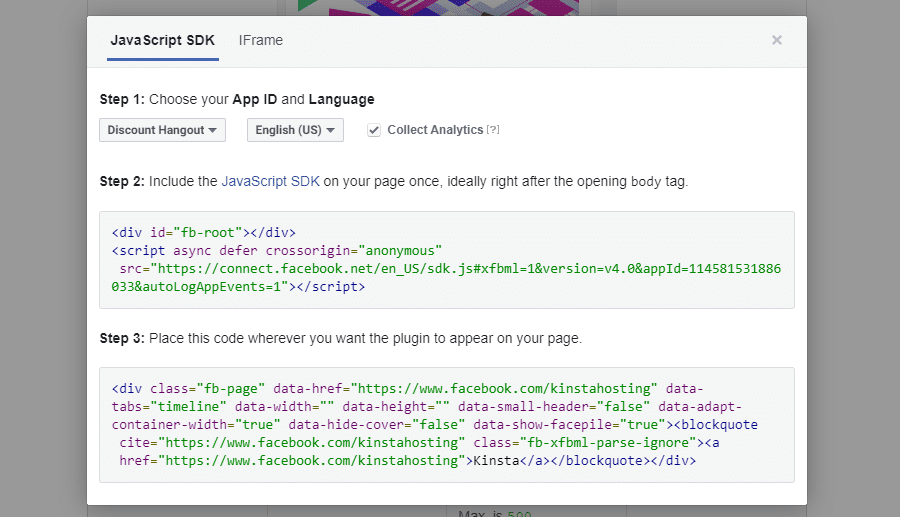
Task: Switch to the JavaScript SDK tab
Action: point(163,41)
